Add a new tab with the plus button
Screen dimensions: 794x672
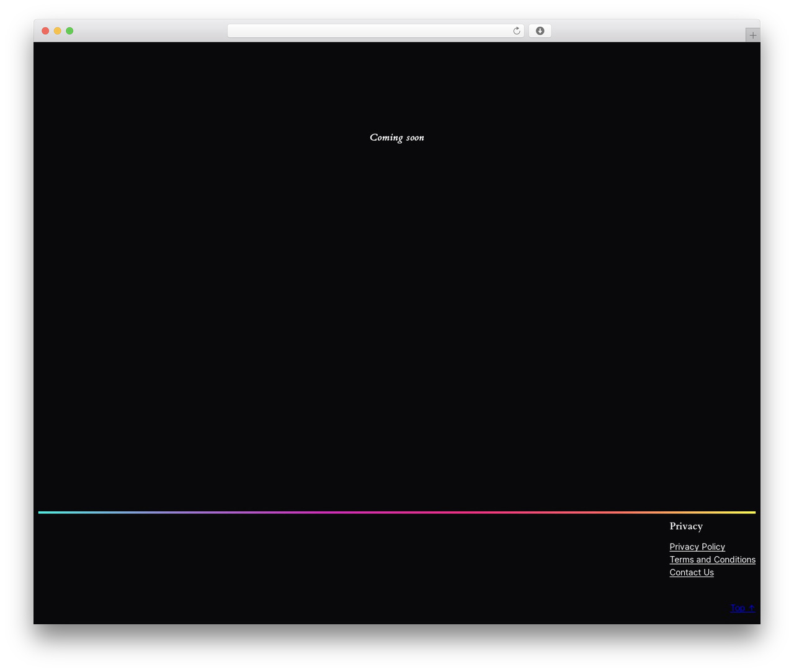click(x=752, y=35)
